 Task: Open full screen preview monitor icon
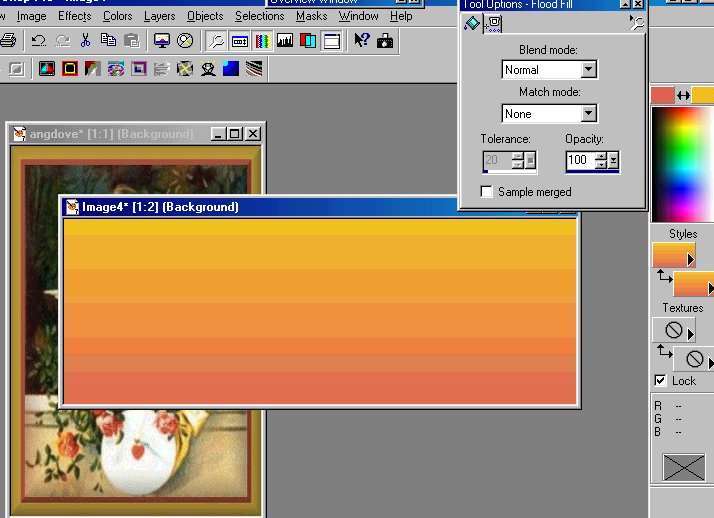162,41
